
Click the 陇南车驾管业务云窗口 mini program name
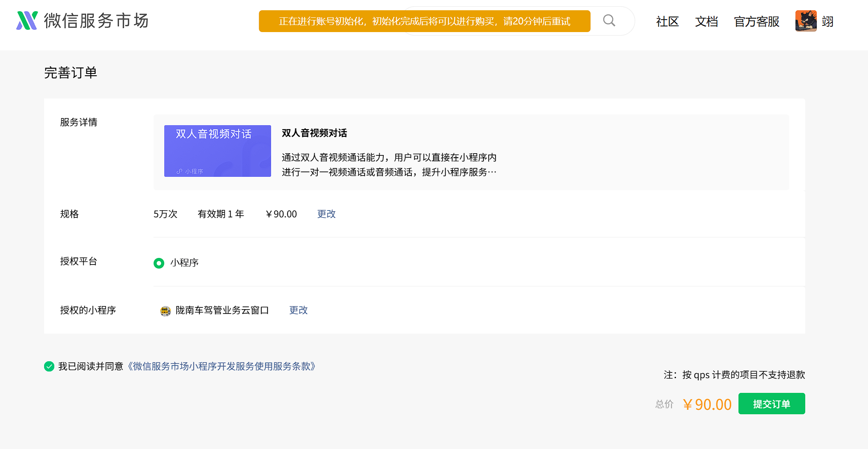(222, 310)
